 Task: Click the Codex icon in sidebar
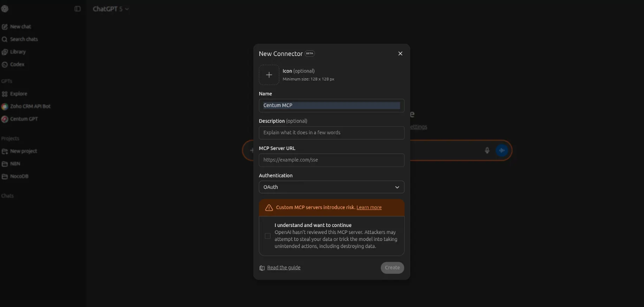[x=5, y=64]
